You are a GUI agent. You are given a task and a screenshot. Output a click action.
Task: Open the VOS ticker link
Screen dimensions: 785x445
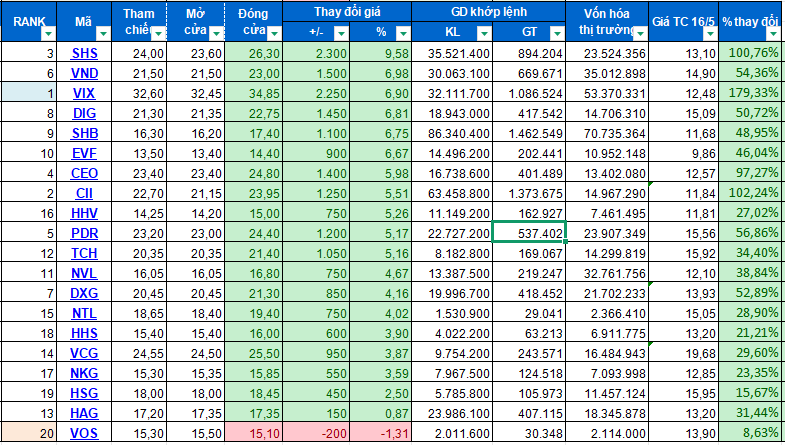click(84, 433)
